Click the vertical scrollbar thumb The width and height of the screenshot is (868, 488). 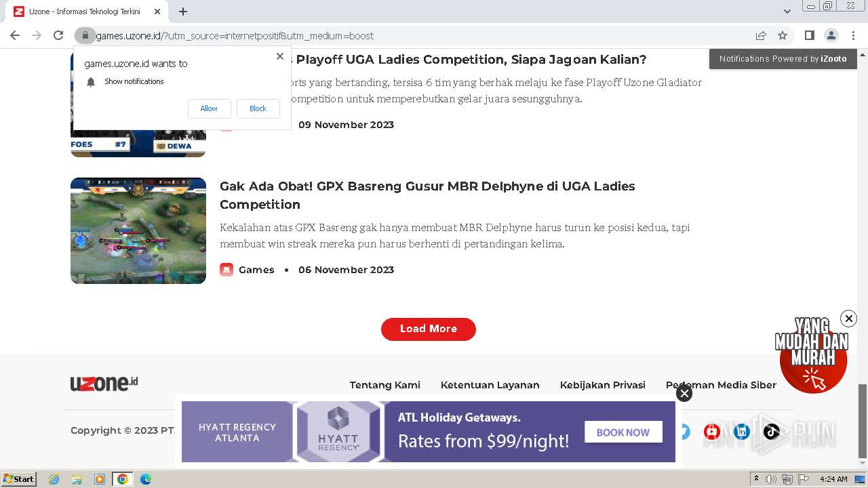click(x=863, y=421)
